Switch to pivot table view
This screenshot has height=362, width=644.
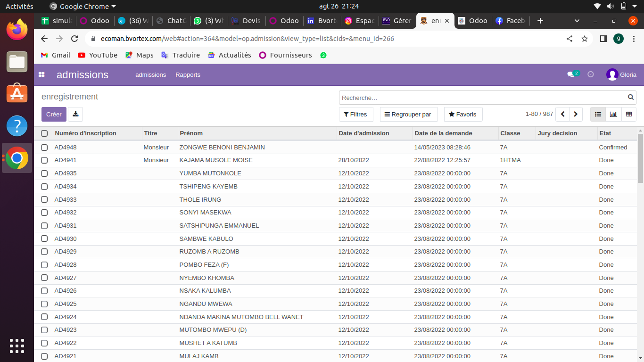[x=629, y=114]
